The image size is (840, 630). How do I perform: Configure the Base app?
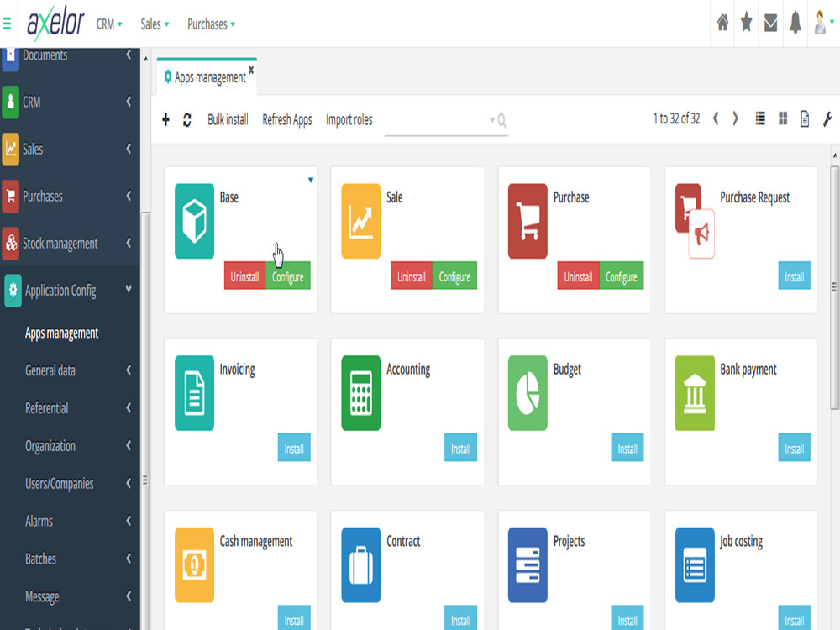coord(287,276)
